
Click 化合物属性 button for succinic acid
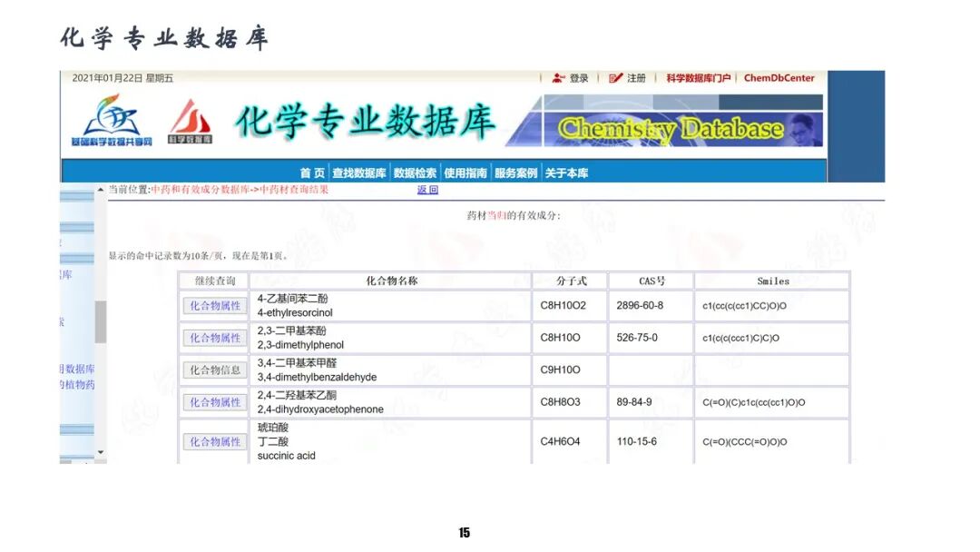coord(215,441)
